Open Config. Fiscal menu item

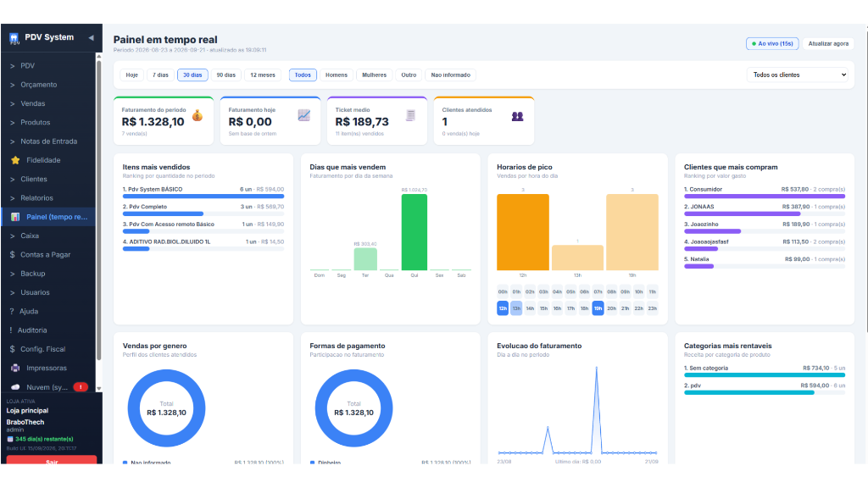(x=48, y=349)
